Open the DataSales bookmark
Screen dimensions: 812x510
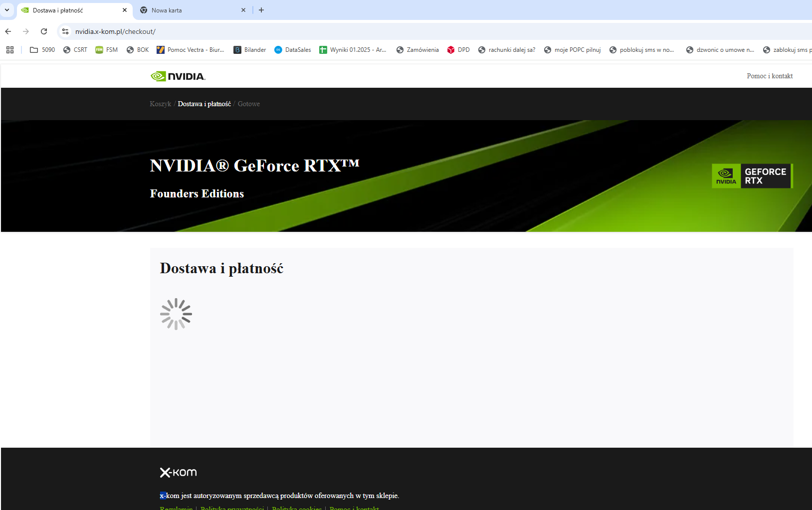[293, 50]
